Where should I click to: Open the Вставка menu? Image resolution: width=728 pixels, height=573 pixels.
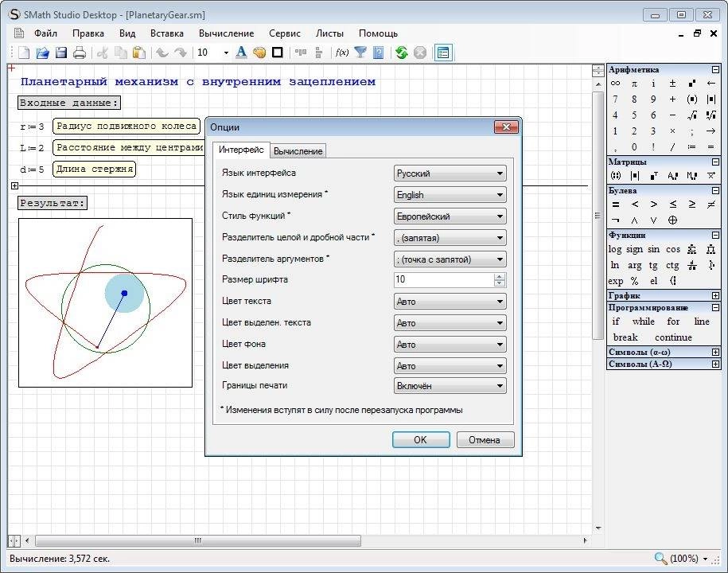pyautogui.click(x=166, y=33)
